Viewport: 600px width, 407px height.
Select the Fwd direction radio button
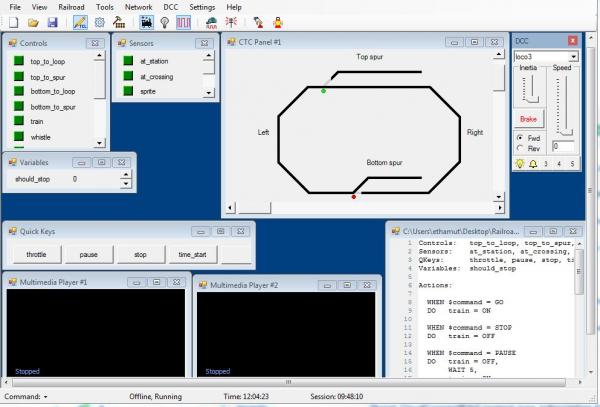tap(521, 137)
